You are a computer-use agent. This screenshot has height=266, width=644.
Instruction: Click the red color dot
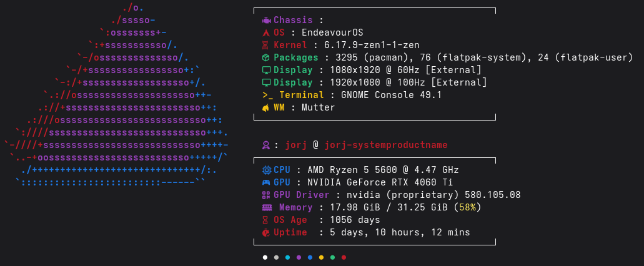pos(344,257)
